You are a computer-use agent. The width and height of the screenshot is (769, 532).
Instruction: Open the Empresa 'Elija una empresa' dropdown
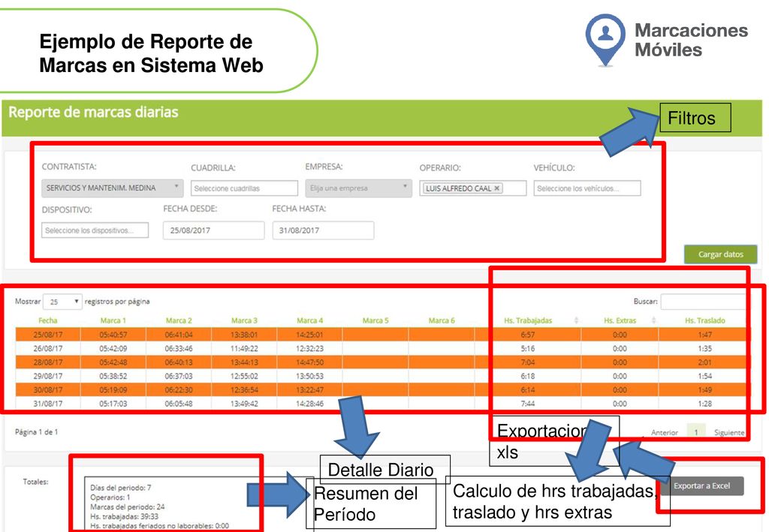358,188
